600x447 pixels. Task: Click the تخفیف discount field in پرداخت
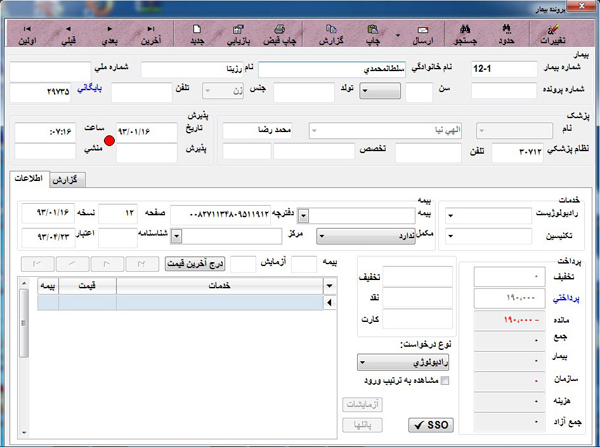[510, 276]
